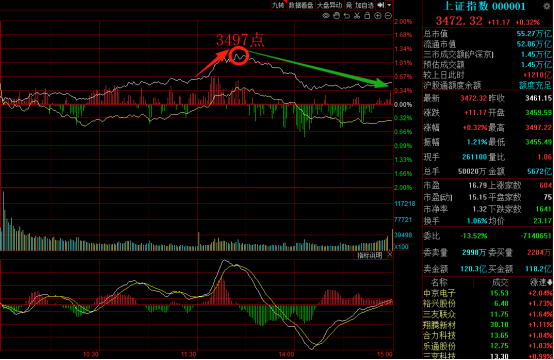Open settings gear beside 上证指数 title
The width and height of the screenshot is (554, 360).
point(547,6)
